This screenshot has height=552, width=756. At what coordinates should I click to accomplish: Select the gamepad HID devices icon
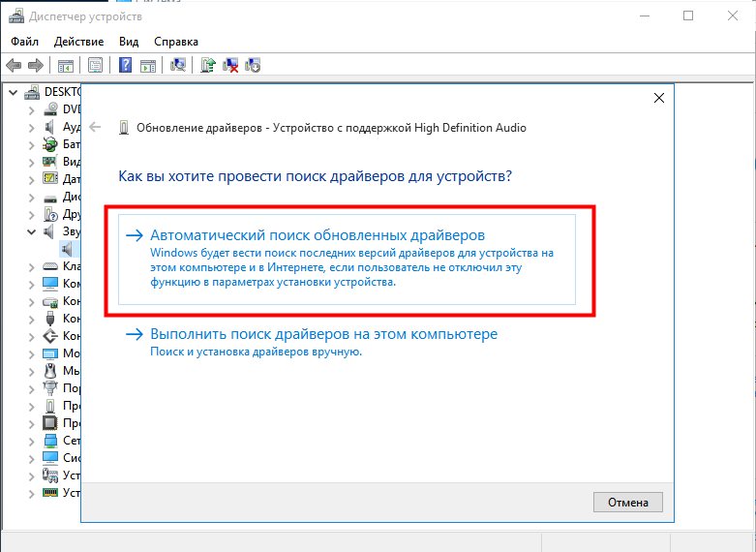point(50,475)
